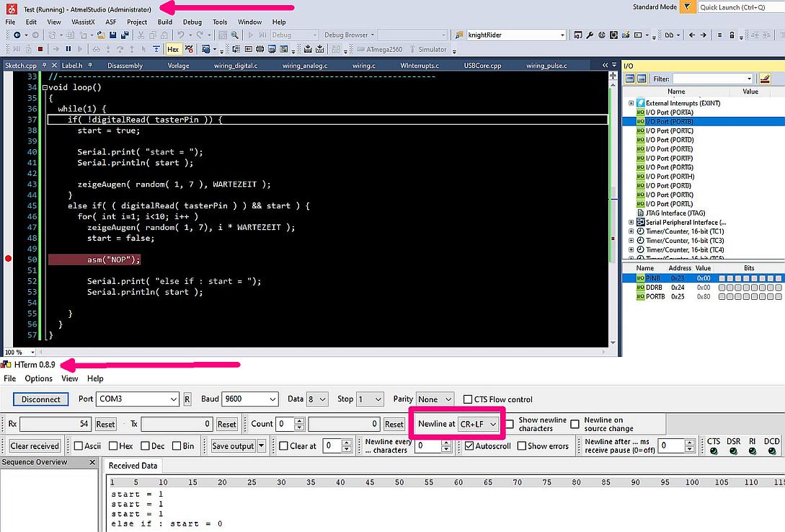Enable the Bin display checkbox
Viewport: 785px width, 532px height.
pos(176,446)
